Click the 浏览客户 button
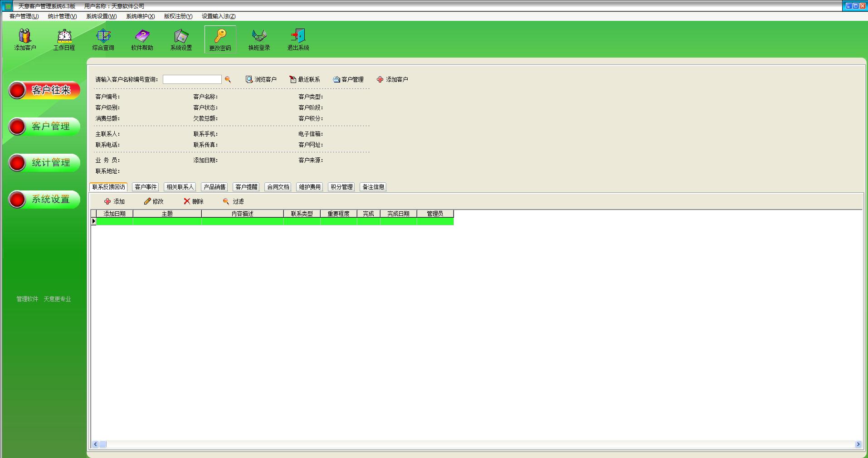 pos(261,79)
